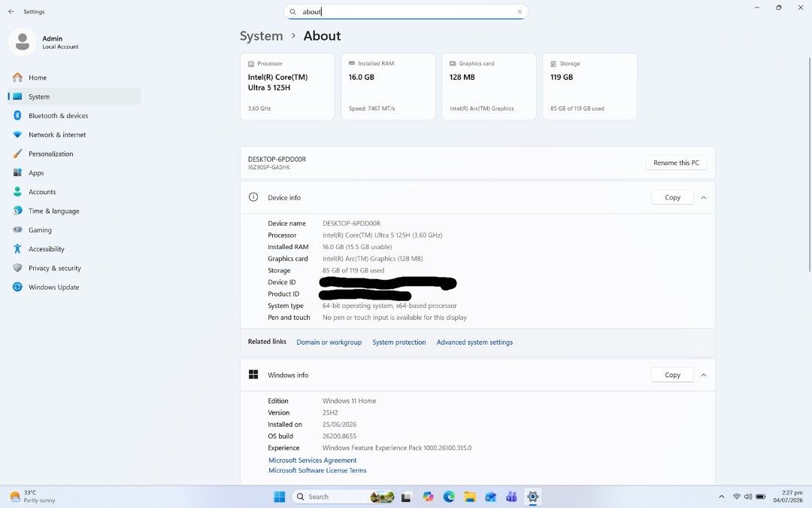Open Time & language settings
This screenshot has width=812, height=508.
[74, 211]
